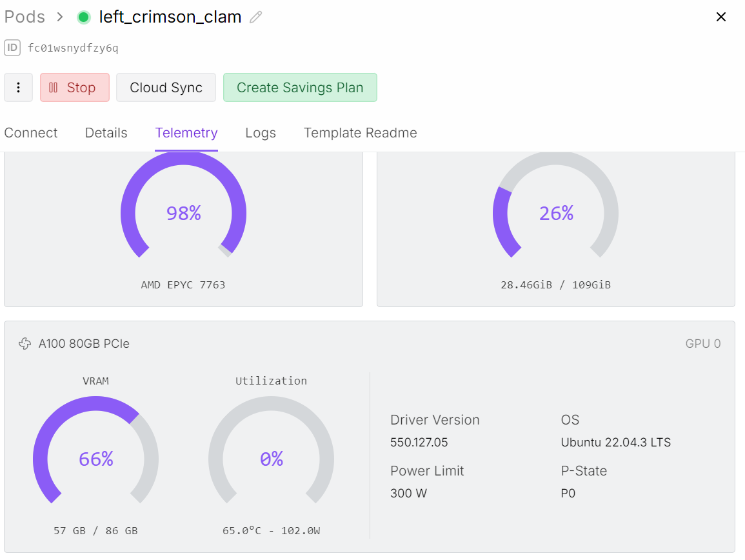The height and width of the screenshot is (560, 745).
Task: Click the green pod status indicator dot
Action: [84, 17]
